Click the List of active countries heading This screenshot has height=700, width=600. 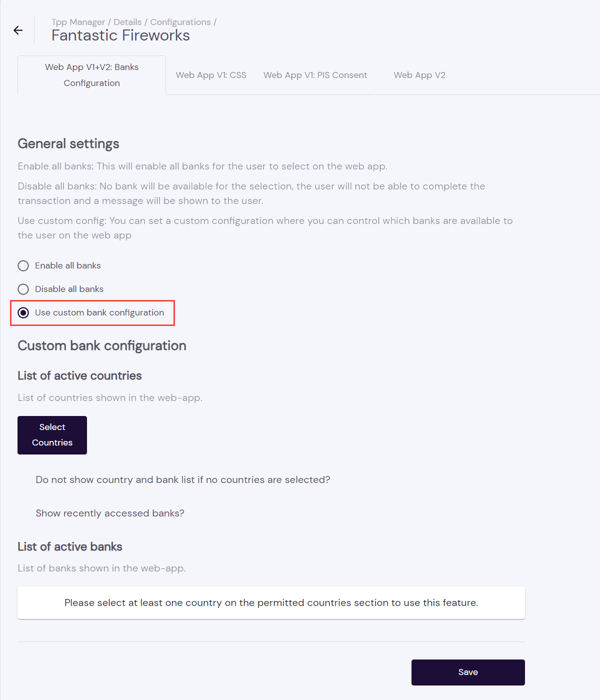[x=79, y=376]
